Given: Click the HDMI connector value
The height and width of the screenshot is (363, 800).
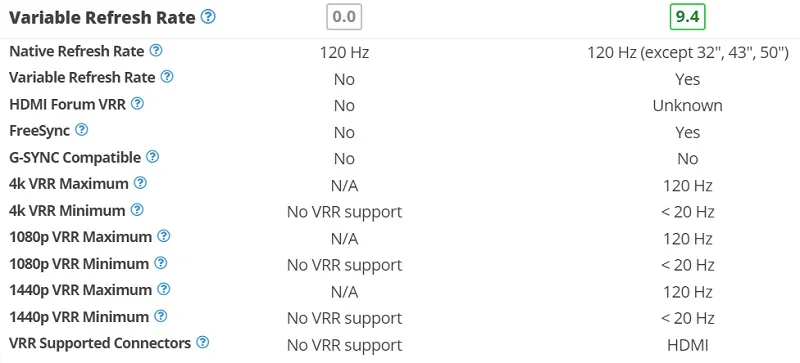Looking at the screenshot, I should [688, 345].
